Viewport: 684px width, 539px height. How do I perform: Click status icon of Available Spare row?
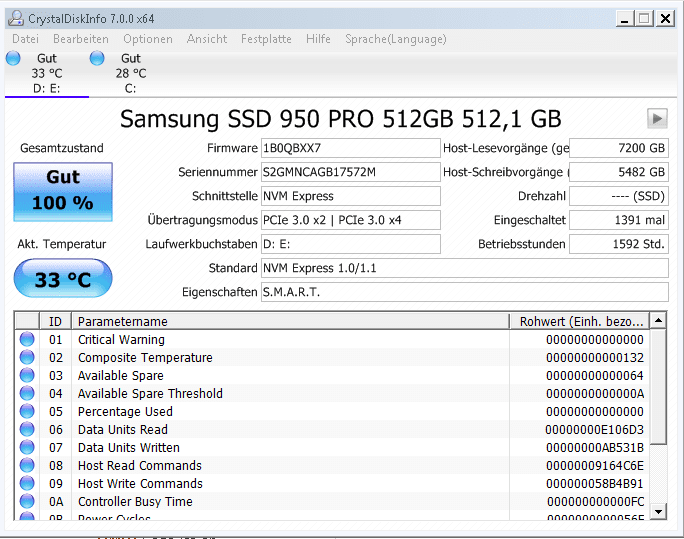27,375
